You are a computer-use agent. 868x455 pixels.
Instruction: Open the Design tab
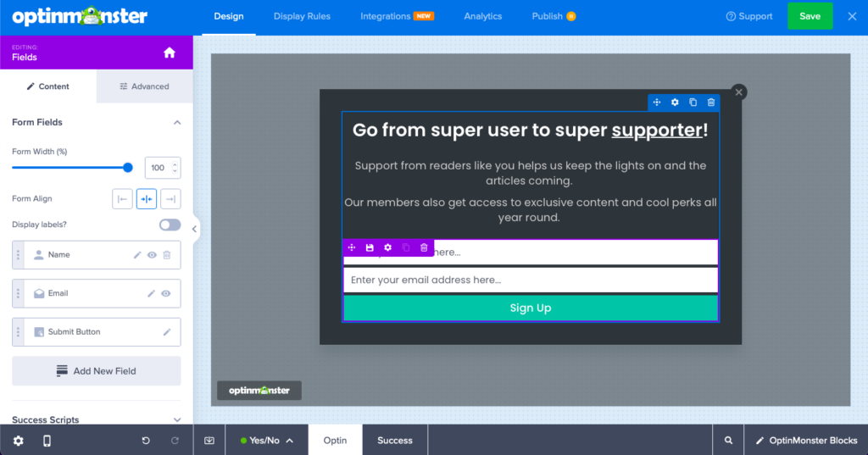click(229, 17)
